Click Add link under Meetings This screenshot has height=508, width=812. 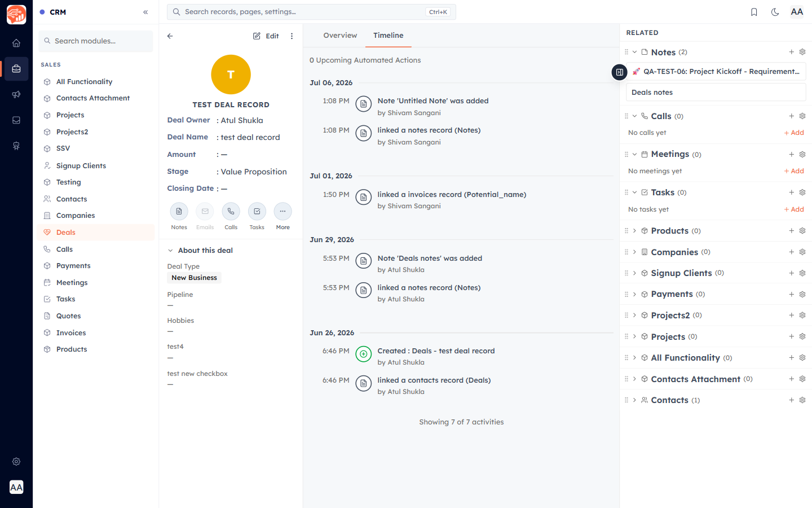pos(794,171)
